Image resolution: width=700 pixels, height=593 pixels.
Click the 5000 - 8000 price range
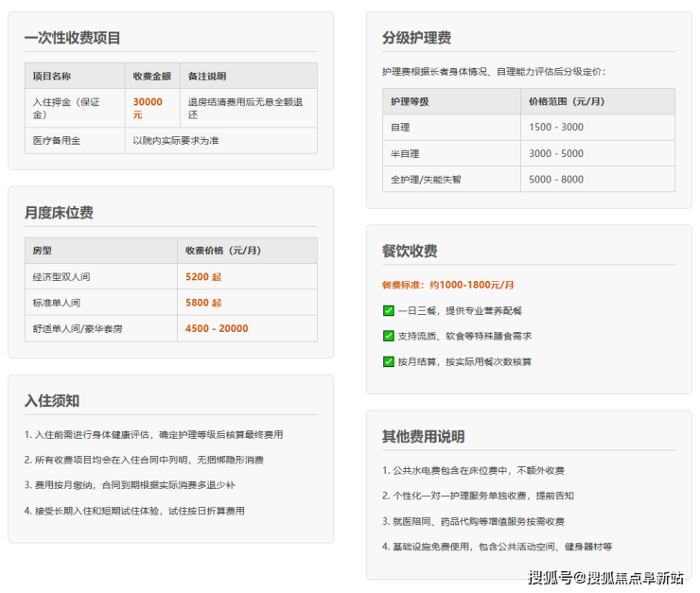coord(556,180)
